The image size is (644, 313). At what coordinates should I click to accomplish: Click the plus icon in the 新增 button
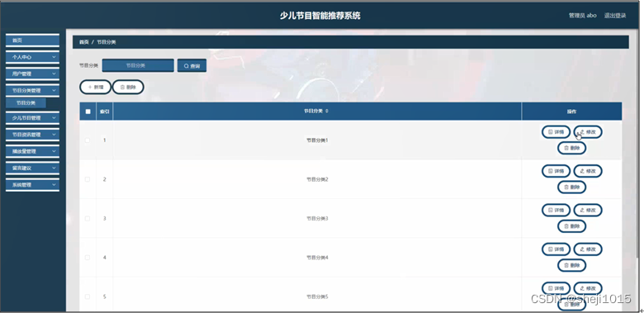click(90, 87)
